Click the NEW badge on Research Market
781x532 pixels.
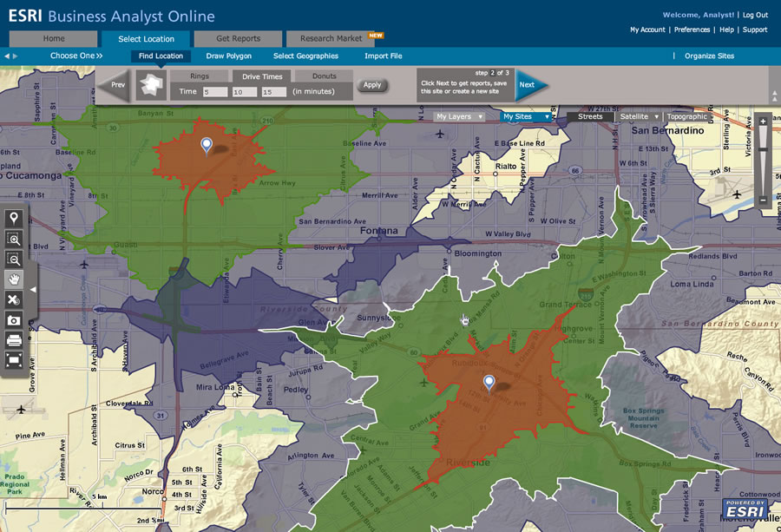[x=376, y=36]
